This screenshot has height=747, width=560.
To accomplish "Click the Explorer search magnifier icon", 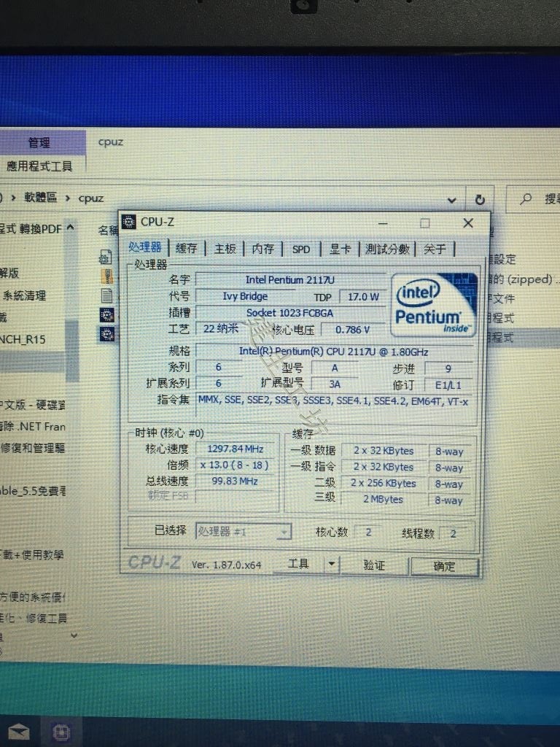I will (526, 198).
